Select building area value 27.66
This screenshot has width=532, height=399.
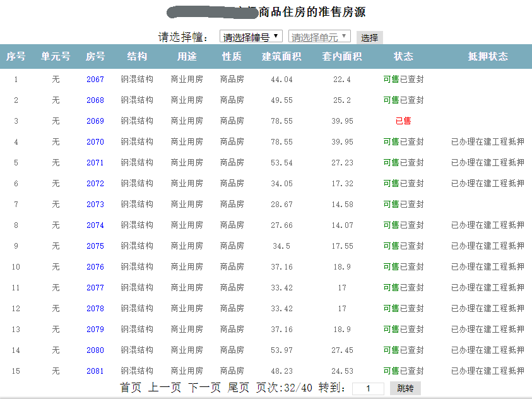281,225
